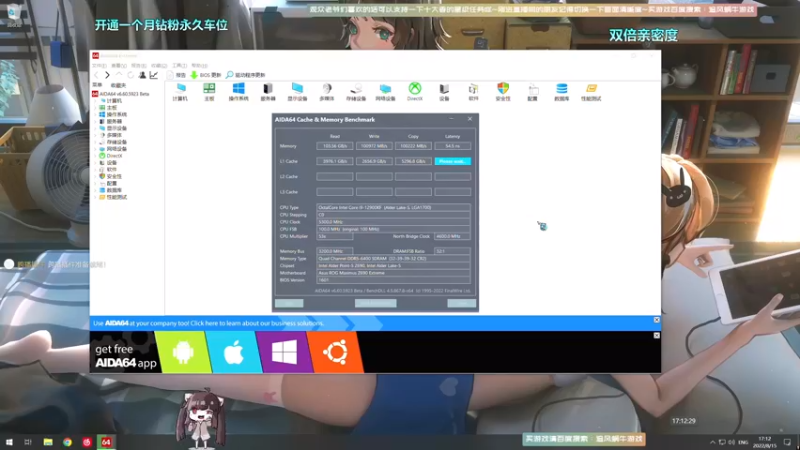Click the Back arrow in AIDA64 toolbar
Screen dimensions: 800x450
pyautogui.click(x=96, y=75)
